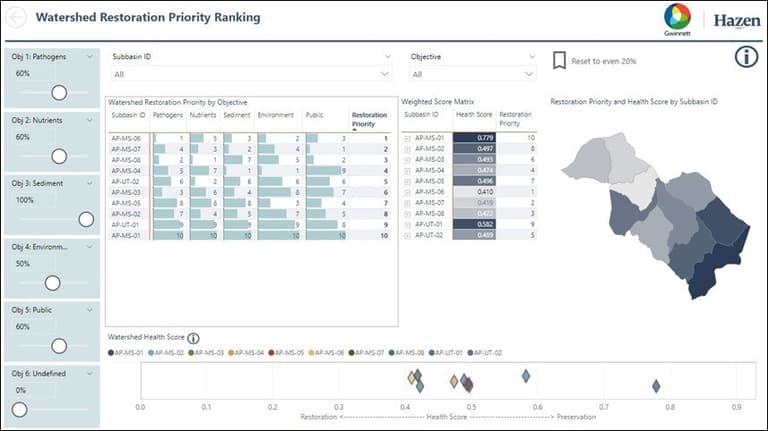Click the Gwinnett logo

(x=677, y=18)
